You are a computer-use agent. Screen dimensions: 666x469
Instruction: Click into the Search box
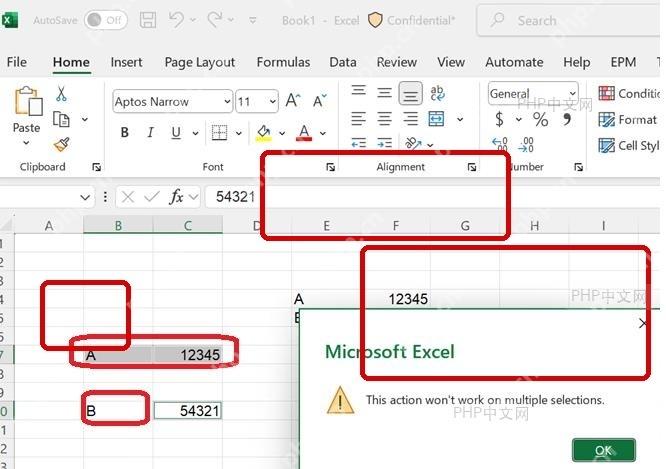pyautogui.click(x=569, y=20)
